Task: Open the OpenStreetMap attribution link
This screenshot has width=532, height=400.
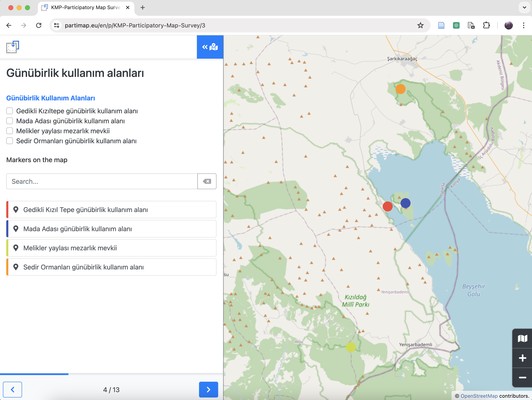Action: [x=479, y=396]
